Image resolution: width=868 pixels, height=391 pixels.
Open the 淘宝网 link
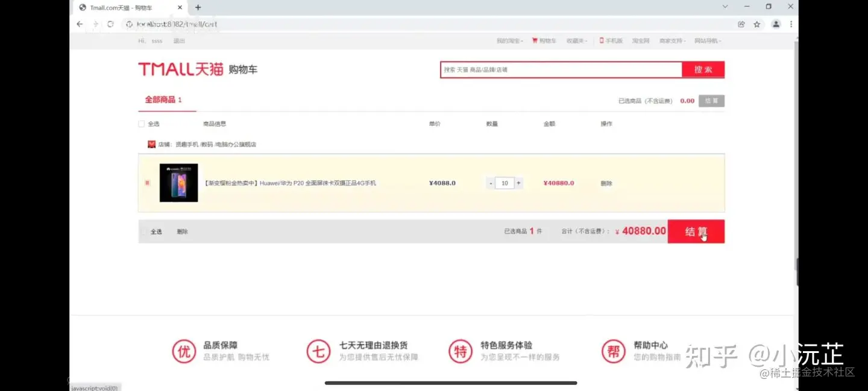641,41
